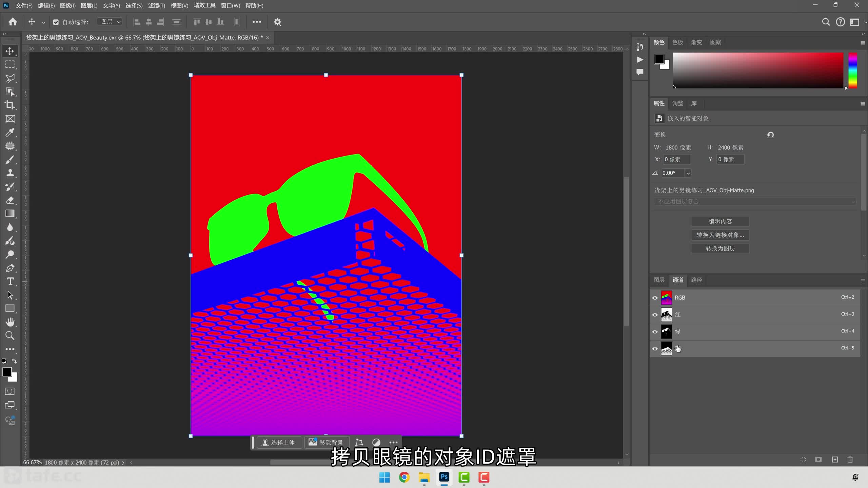Screen dimensions: 868x488
Task: Open the layer comp dropdown
Action: [x=755, y=202]
